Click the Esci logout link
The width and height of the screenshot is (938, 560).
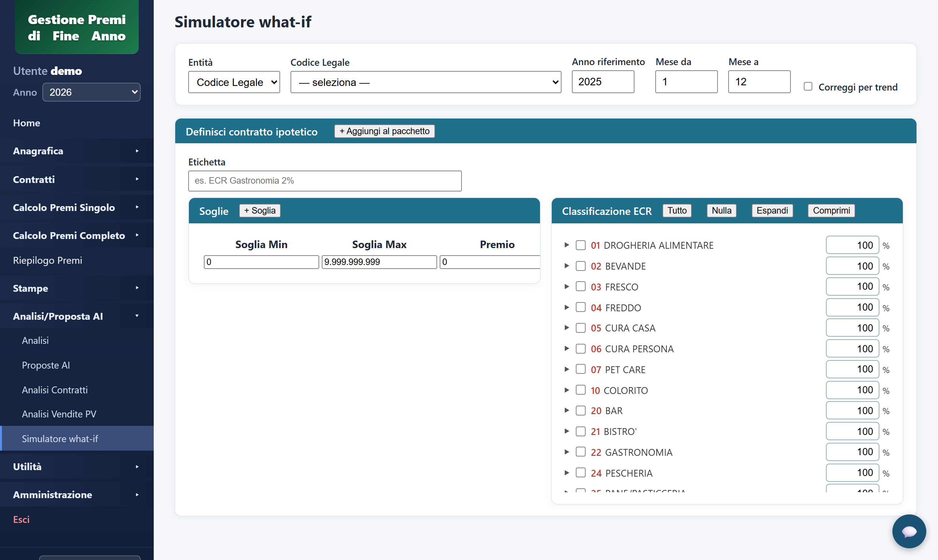pos(21,519)
